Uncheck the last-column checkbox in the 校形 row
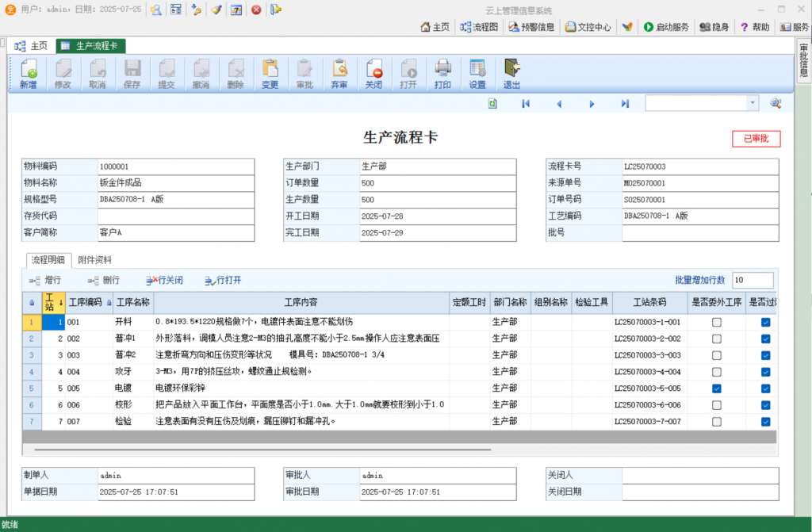This screenshot has height=532, width=812. pos(765,405)
